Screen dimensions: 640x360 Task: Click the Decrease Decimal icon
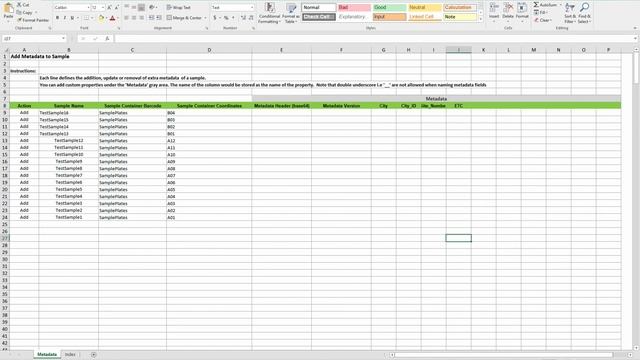click(x=251, y=18)
